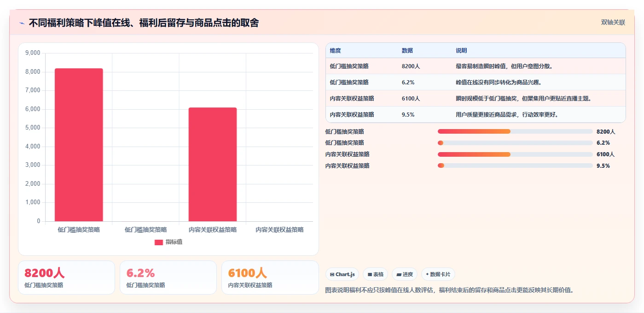644x313 pixels.
Task: Click the 9,000 y-axis label
Action: pos(33,53)
